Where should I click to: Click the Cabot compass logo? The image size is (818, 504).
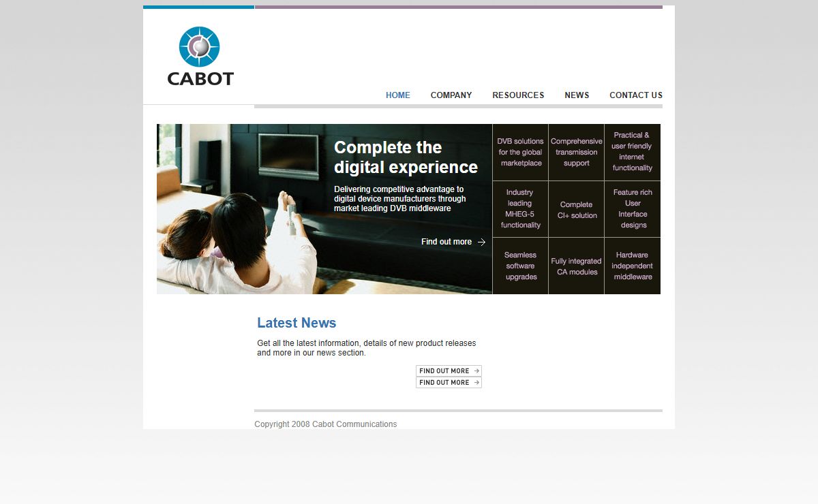pyautogui.click(x=200, y=56)
